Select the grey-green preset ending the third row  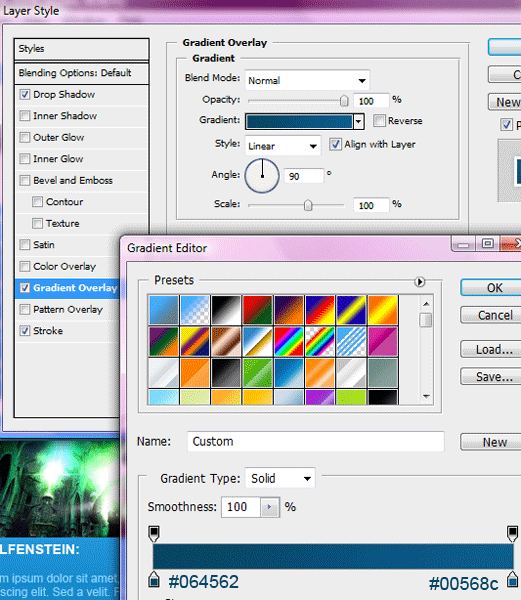tap(383, 372)
